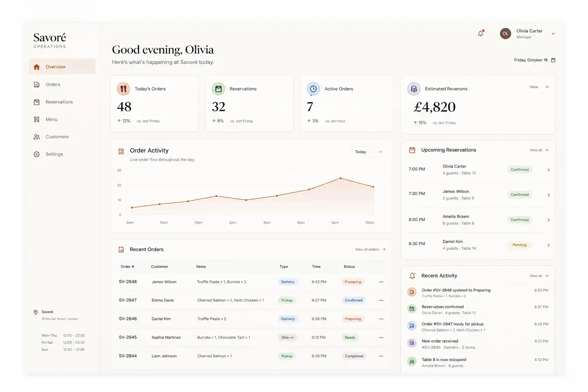Expand the Olivia Carter account dropdown
Screen dimensions: 588x392
(553, 34)
